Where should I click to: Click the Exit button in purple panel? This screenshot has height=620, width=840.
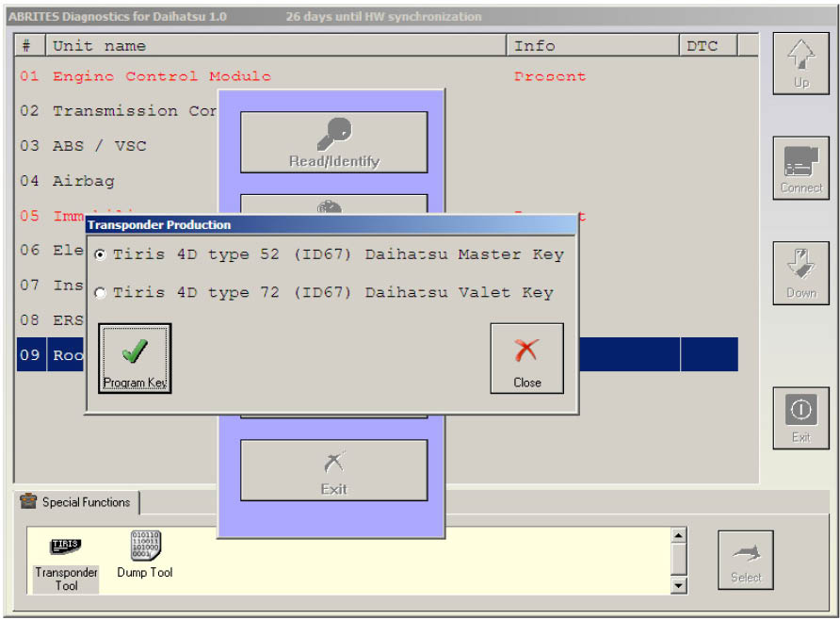(x=333, y=470)
